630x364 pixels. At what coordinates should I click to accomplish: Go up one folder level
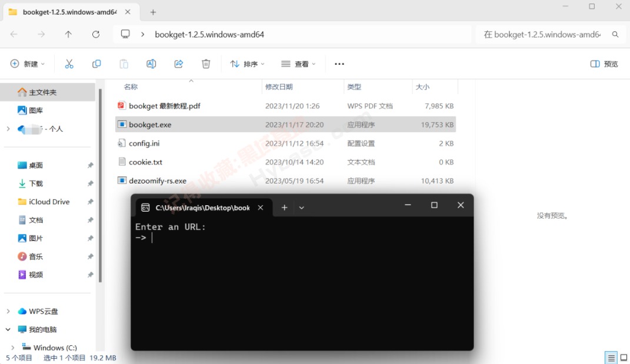click(x=68, y=35)
